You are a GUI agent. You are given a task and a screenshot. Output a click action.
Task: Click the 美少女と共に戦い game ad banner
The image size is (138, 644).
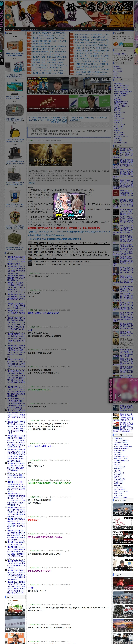[69, 207]
